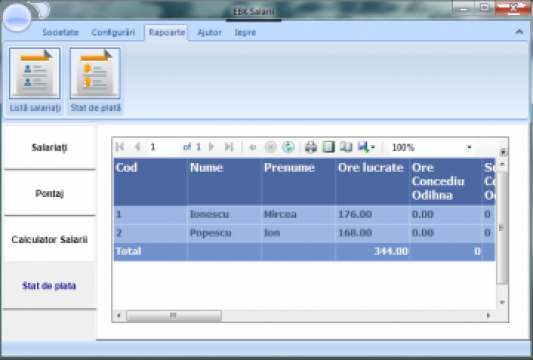
Task: Minimize the EBK Salarii window
Action: pos(464,8)
